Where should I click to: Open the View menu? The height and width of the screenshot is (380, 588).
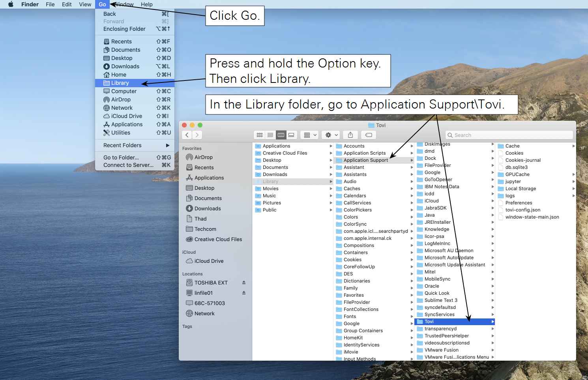click(85, 4)
